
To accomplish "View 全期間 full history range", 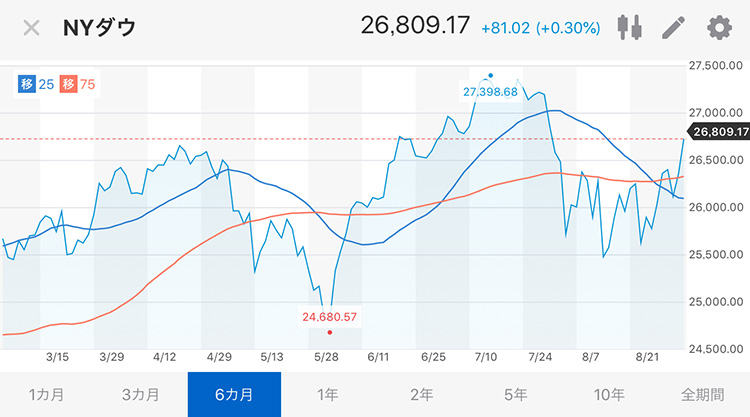I will click(x=703, y=395).
